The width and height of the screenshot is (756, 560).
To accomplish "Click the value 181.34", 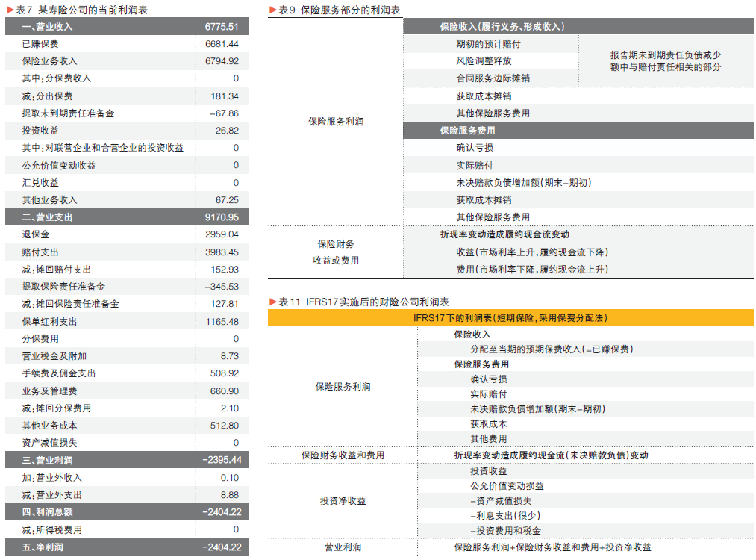I will click(225, 96).
